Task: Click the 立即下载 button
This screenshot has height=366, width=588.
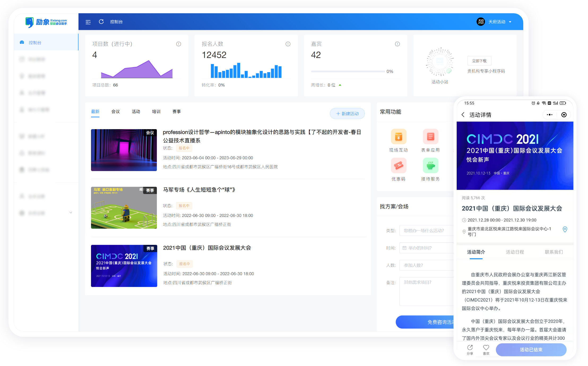Action: pyautogui.click(x=479, y=61)
